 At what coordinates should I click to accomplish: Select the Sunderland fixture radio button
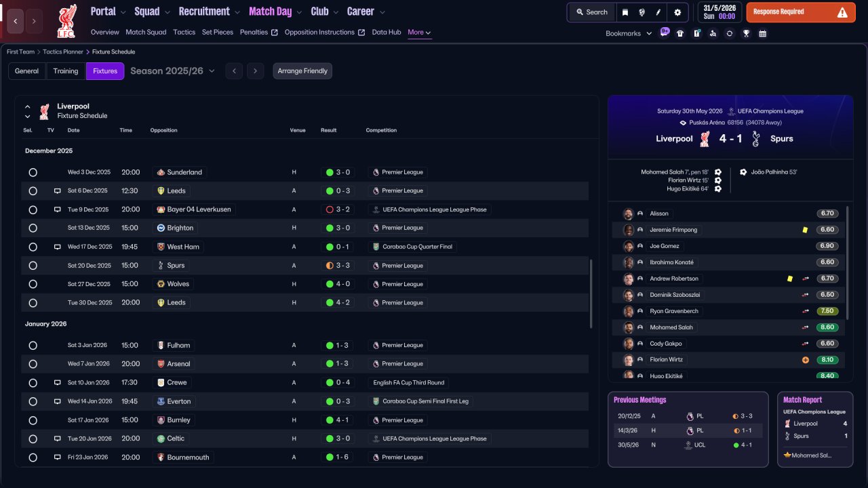(x=33, y=172)
